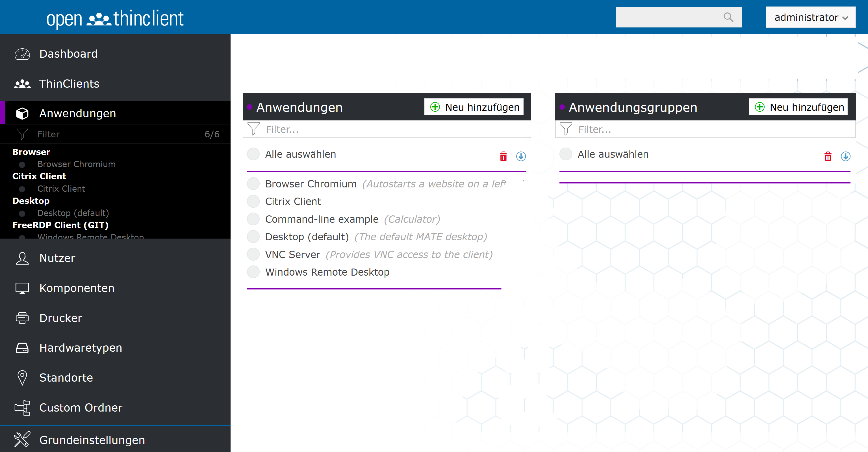
Task: Open the administrator dropdown menu
Action: 810,17
